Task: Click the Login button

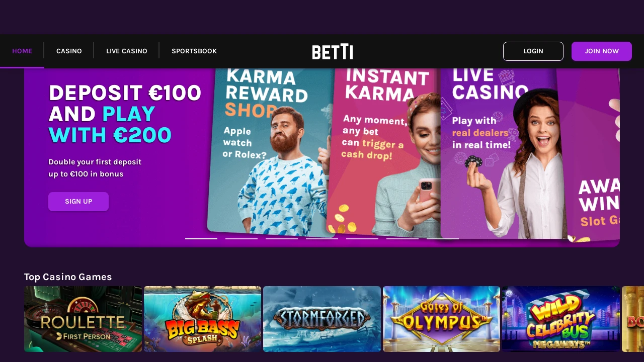Action: [x=533, y=51]
